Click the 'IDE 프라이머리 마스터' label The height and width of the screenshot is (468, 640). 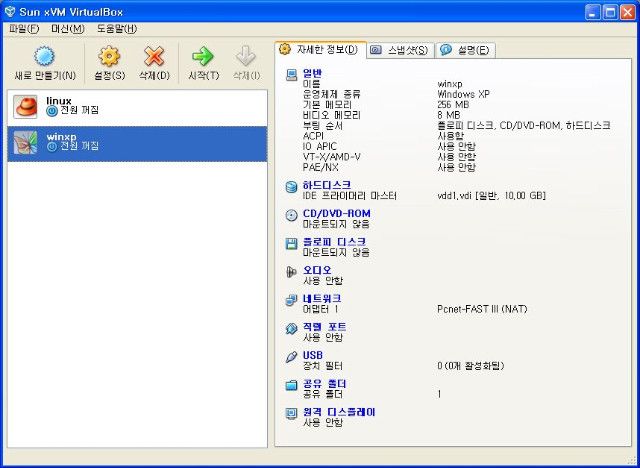pyautogui.click(x=349, y=196)
